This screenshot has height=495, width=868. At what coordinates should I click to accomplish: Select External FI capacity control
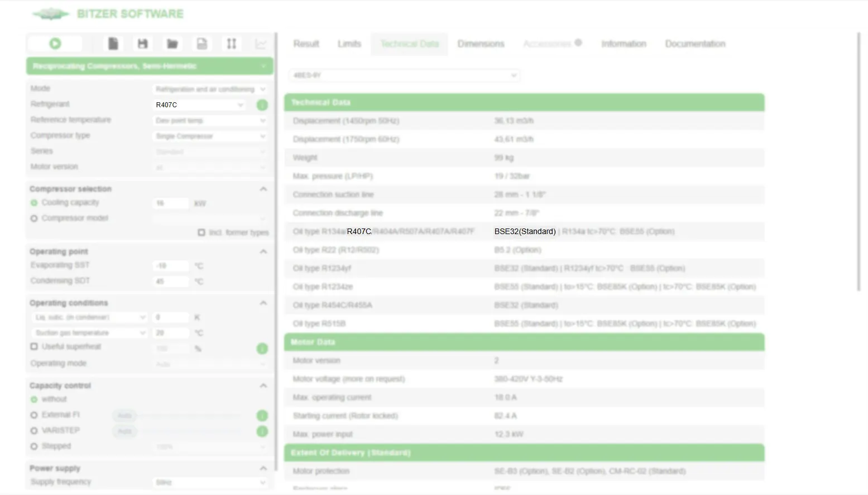point(34,415)
